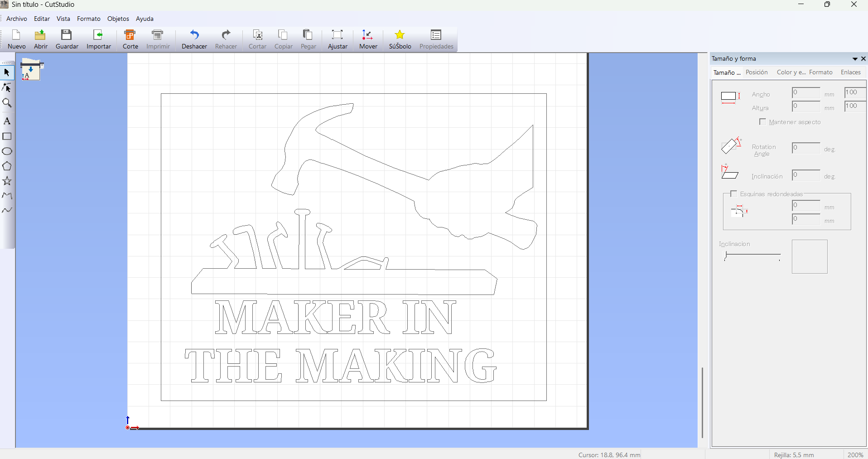Select the Ellipse drawing tool
Screen dimensions: 868x459
click(x=7, y=151)
